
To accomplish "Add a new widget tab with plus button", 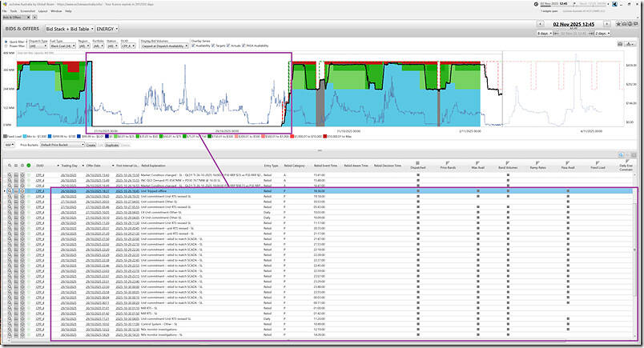I will point(34,18).
